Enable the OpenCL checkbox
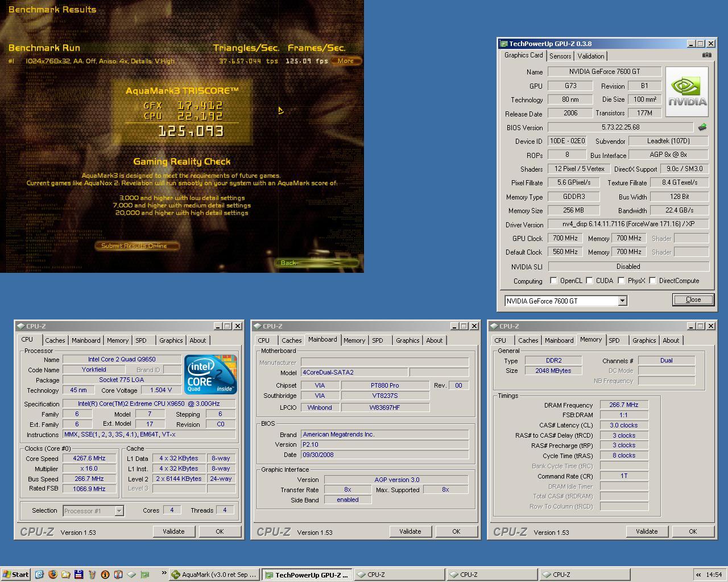The height and width of the screenshot is (582, 728). (553, 280)
